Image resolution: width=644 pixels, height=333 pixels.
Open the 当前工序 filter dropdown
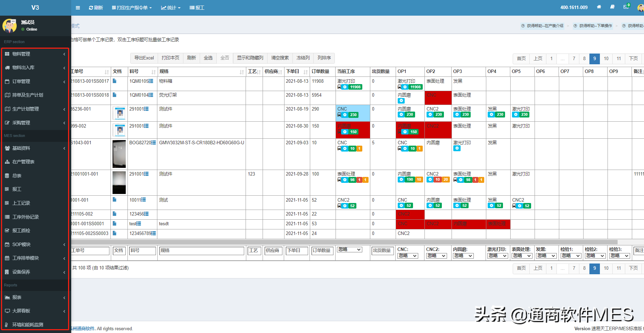[x=349, y=250]
